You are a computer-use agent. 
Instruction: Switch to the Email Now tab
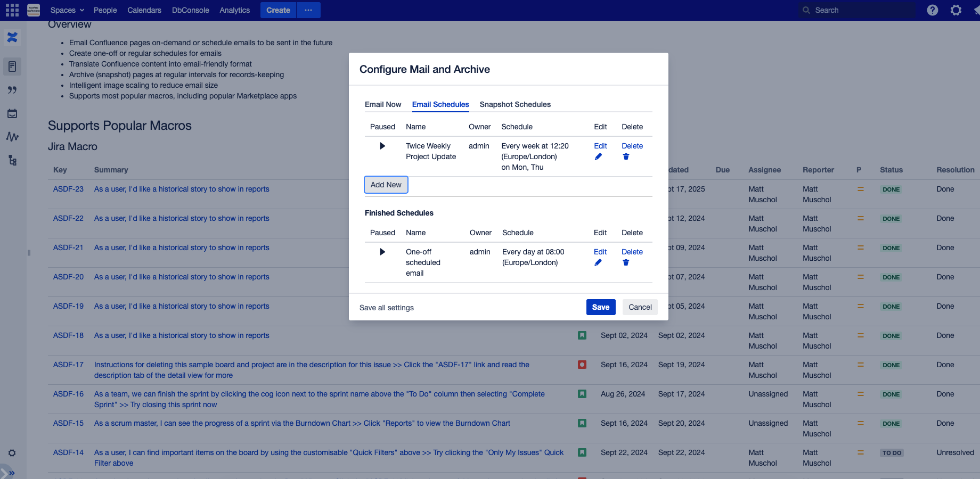tap(383, 104)
